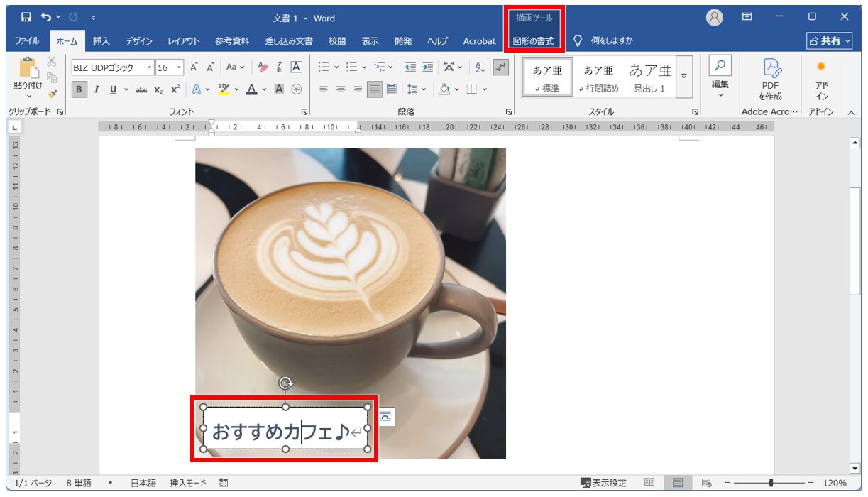The image size is (868, 497).
Task: Click the 貼り付け paste clipboard icon
Action: tap(28, 69)
